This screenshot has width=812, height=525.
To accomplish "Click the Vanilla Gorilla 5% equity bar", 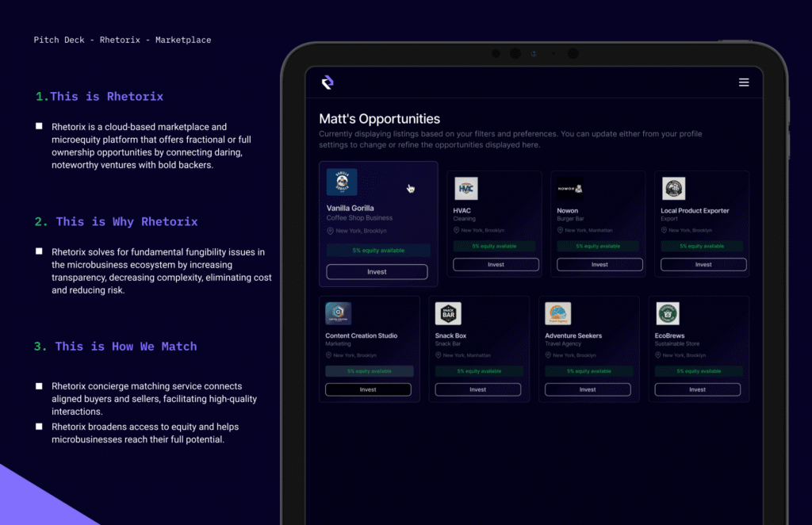I will click(377, 251).
